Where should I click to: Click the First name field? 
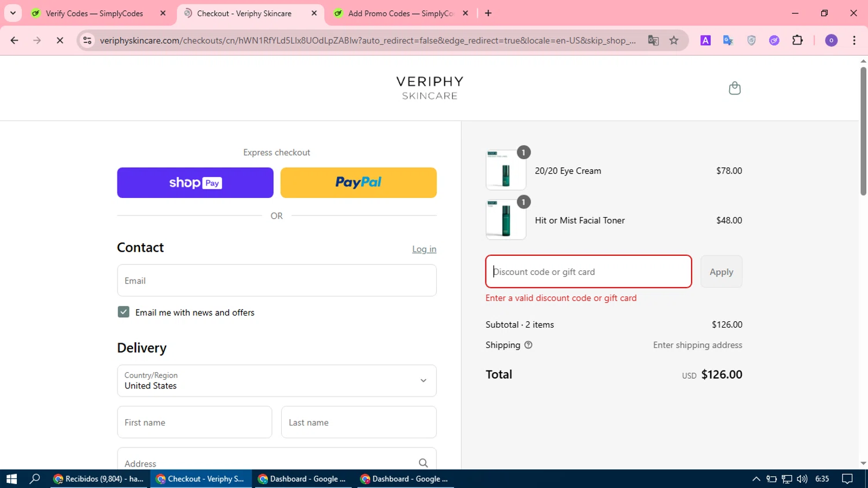pyautogui.click(x=194, y=423)
